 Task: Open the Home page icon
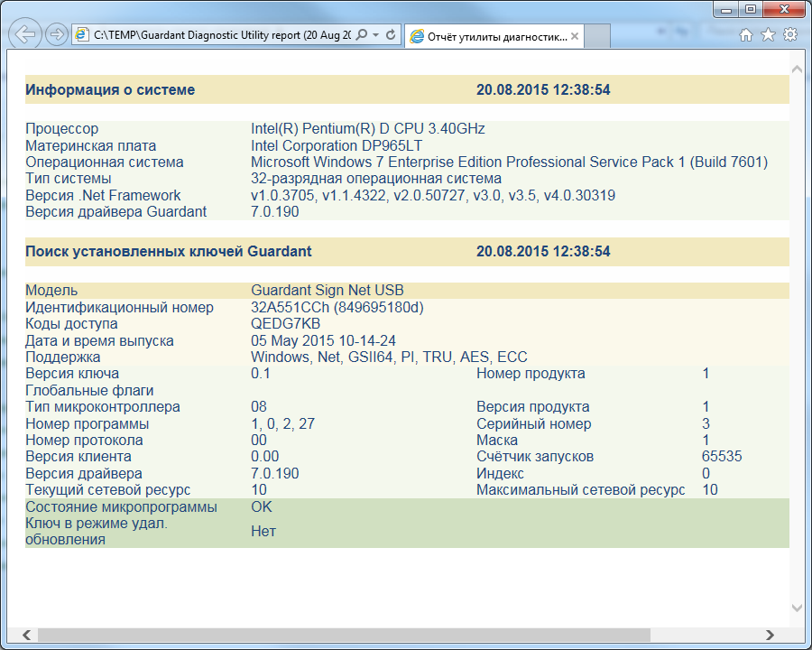click(746, 35)
